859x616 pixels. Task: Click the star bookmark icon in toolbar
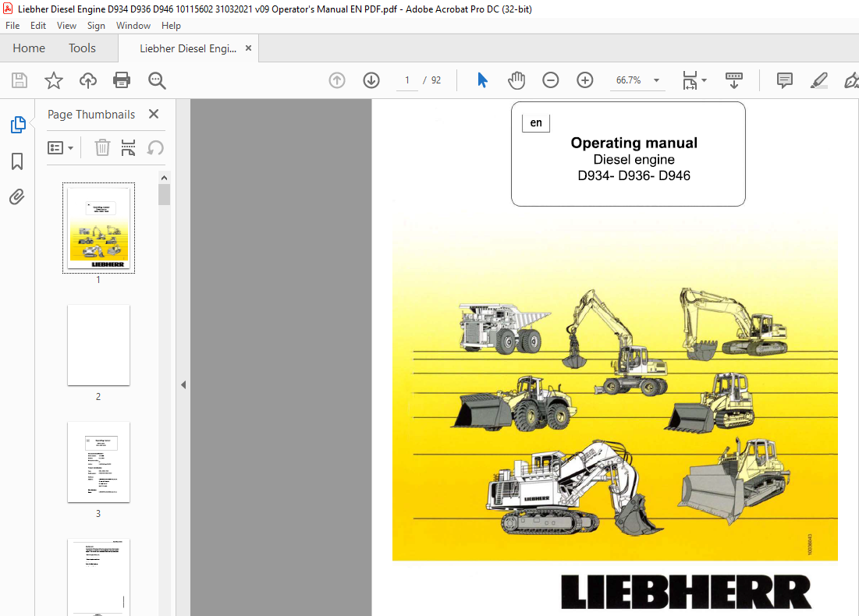tap(54, 80)
